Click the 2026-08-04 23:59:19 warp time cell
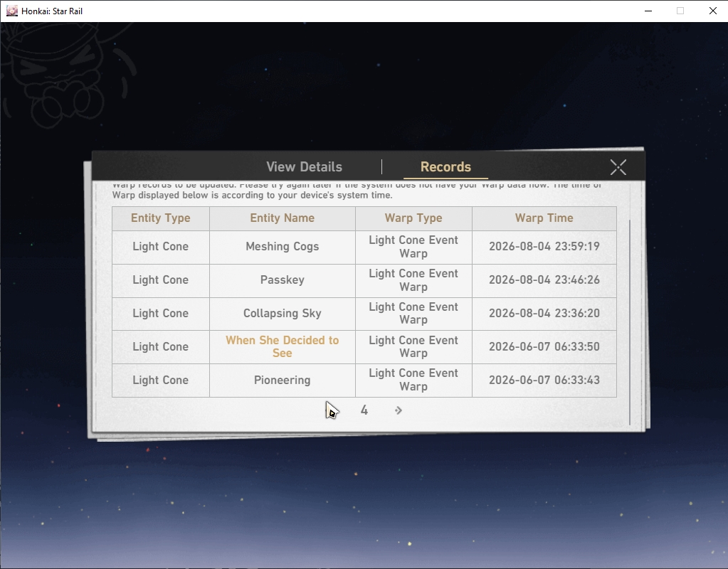728x569 pixels. pyautogui.click(x=544, y=246)
